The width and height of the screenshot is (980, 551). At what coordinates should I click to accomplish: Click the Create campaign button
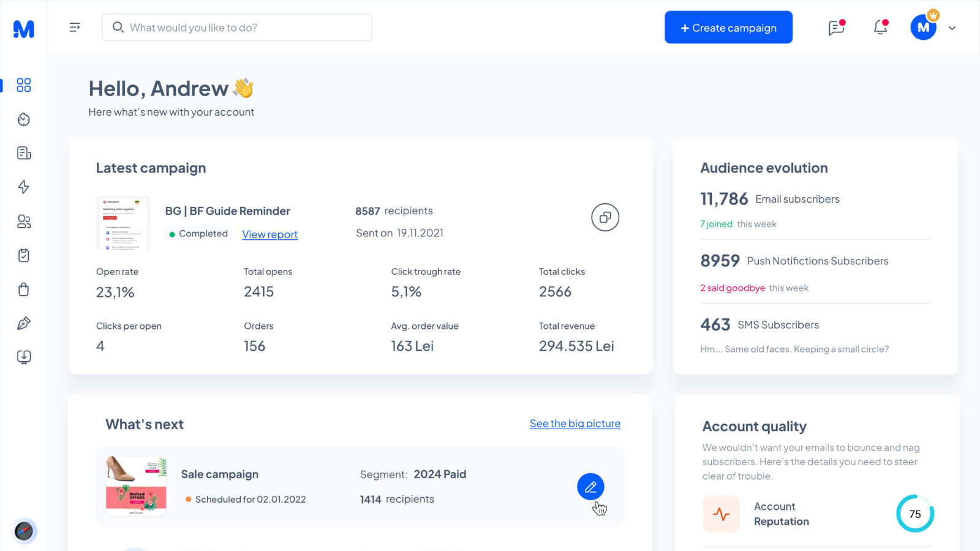tap(728, 28)
